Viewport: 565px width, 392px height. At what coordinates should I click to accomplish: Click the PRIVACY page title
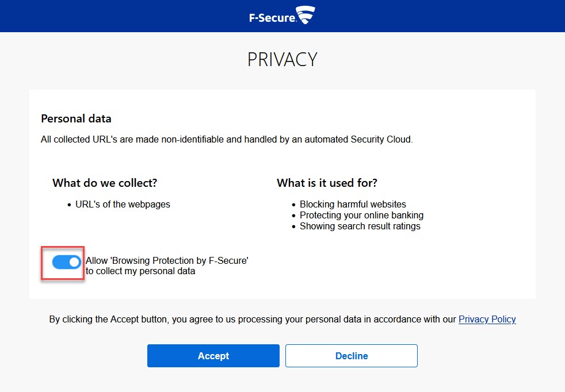pyautogui.click(x=282, y=59)
